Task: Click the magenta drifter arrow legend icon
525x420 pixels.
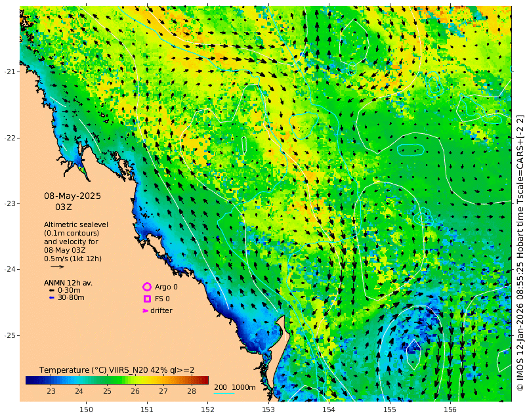Action: pos(145,311)
